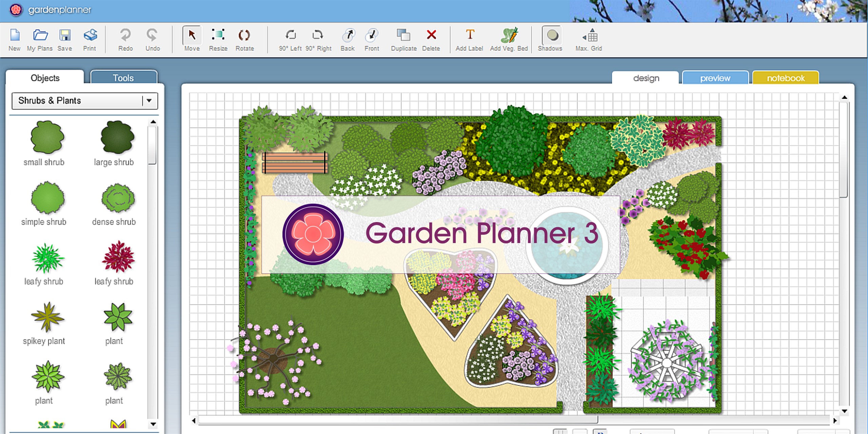Viewport: 868px width, 434px height.
Task: Pick the dense shrub object
Action: click(x=118, y=198)
